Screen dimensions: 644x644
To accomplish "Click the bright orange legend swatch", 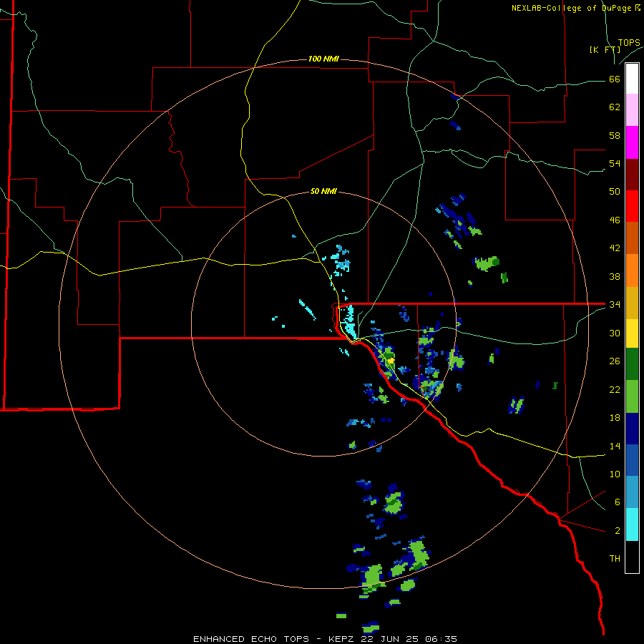I will [x=632, y=270].
